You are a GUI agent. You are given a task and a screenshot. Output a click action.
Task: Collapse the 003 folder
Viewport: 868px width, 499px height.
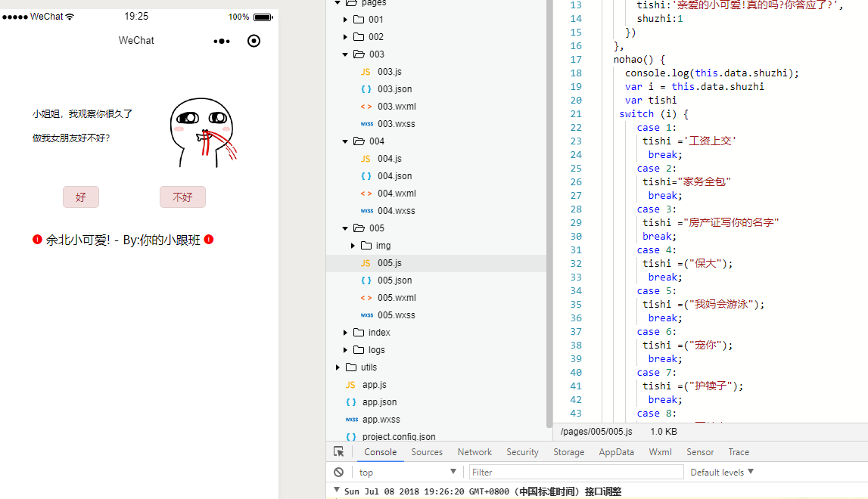[345, 54]
